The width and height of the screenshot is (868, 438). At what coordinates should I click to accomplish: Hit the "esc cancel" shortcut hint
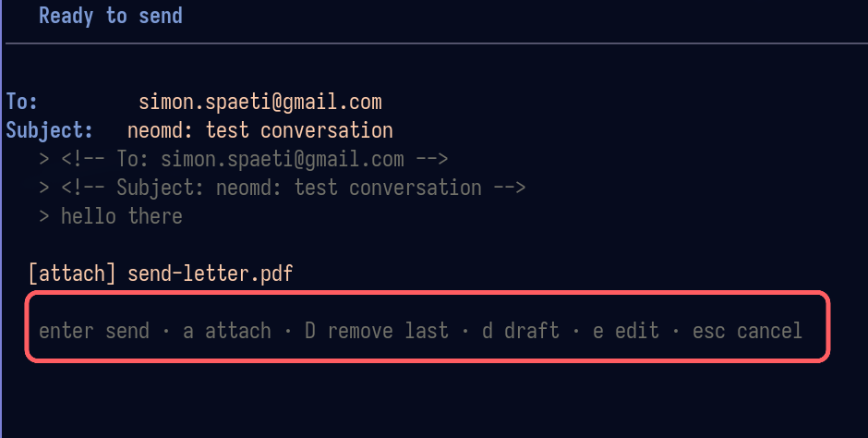click(x=747, y=331)
